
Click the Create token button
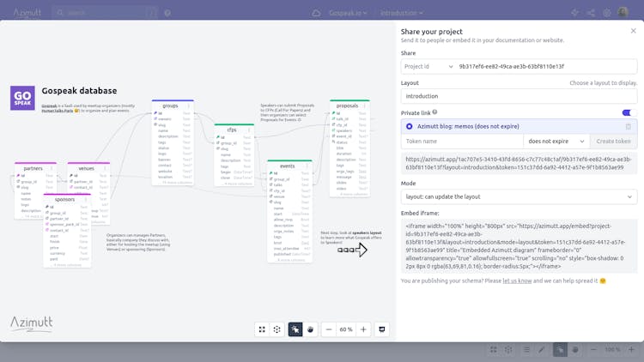pos(613,142)
